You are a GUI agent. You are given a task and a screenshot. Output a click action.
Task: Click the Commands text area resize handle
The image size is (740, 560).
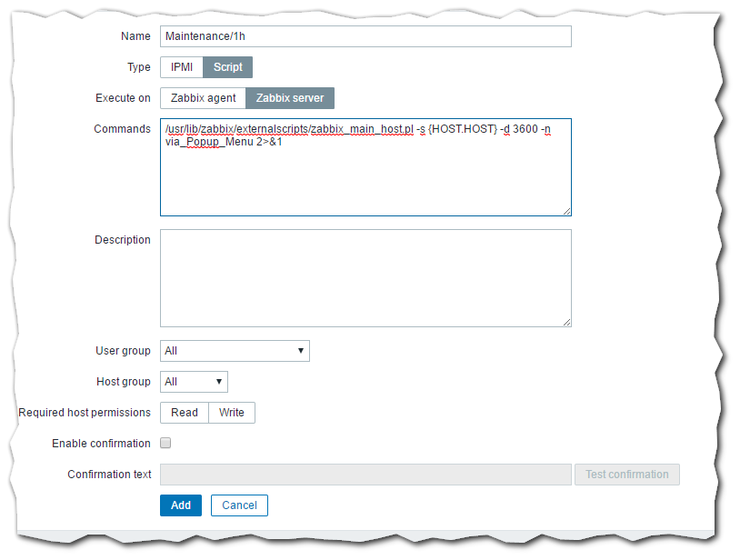(566, 211)
